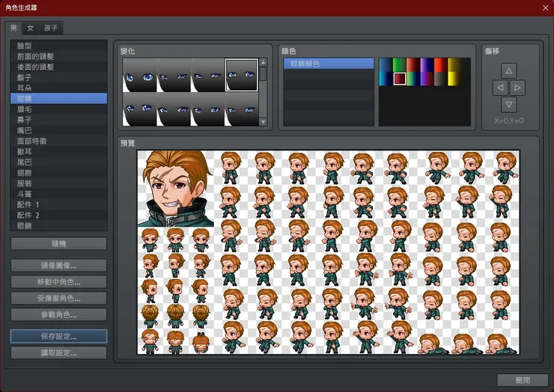Open 頭像圖像... face image export

point(58,266)
